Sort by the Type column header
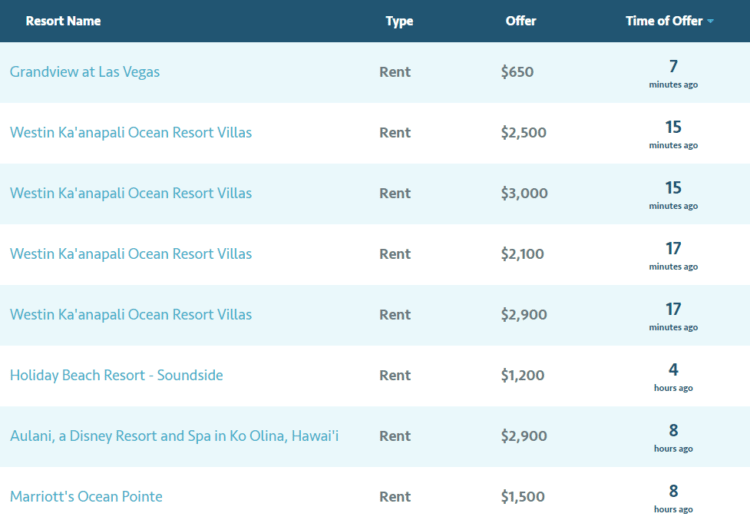The width and height of the screenshot is (750, 526). (399, 21)
